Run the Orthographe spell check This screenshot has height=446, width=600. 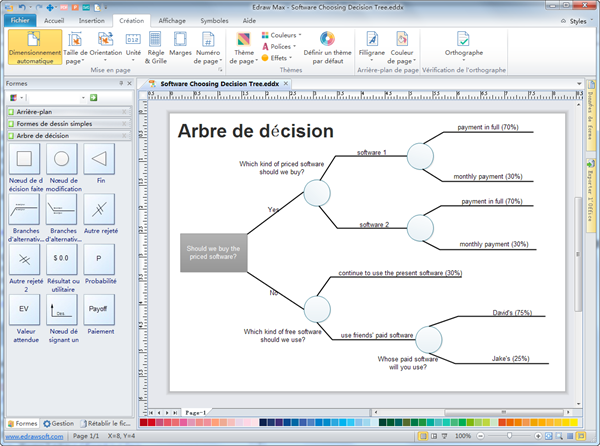point(463,46)
